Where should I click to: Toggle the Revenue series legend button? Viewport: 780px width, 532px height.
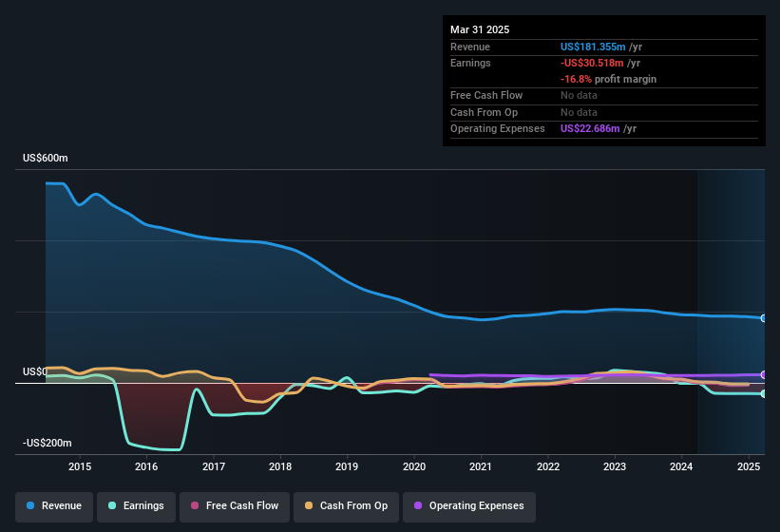(x=54, y=506)
